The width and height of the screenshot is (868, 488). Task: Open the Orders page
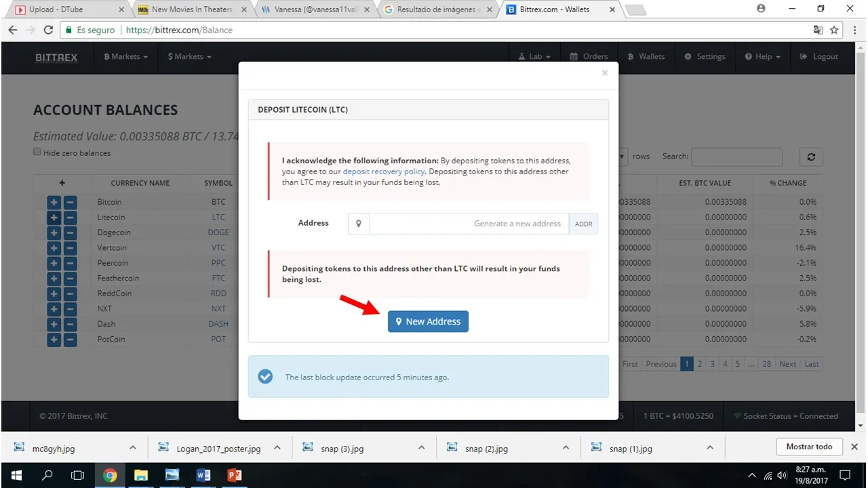tap(589, 57)
